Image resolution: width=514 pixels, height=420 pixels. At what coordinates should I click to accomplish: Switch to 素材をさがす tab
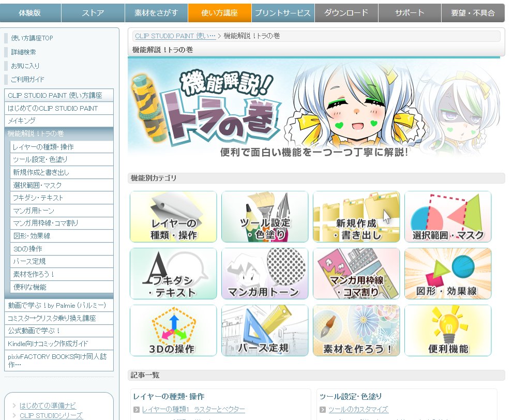click(156, 13)
